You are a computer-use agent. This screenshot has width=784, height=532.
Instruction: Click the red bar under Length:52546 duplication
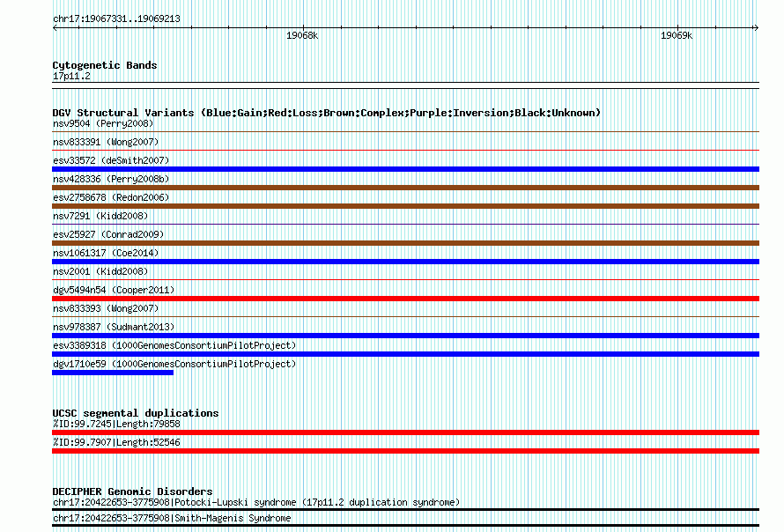405,451
